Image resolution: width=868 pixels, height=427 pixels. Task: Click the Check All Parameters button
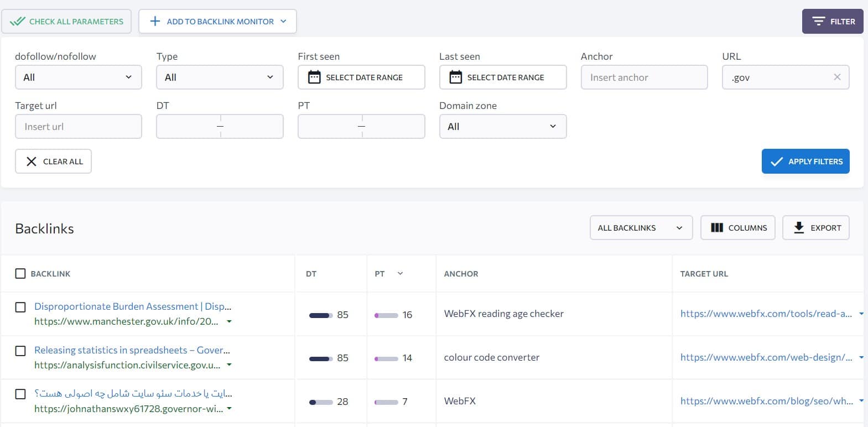tap(66, 22)
